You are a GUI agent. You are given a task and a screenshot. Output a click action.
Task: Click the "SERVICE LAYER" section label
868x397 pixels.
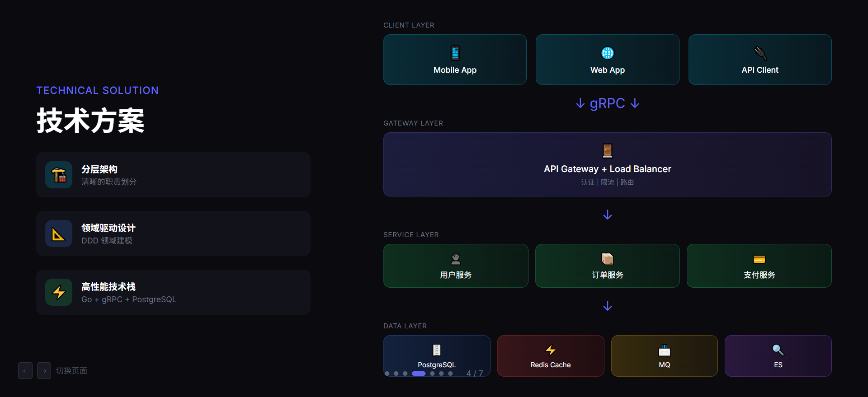click(411, 235)
